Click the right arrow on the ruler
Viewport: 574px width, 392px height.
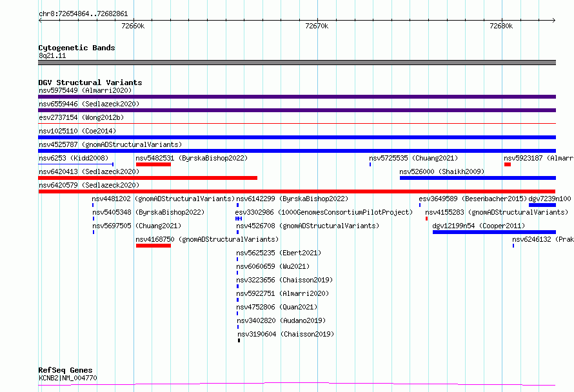tap(554, 20)
